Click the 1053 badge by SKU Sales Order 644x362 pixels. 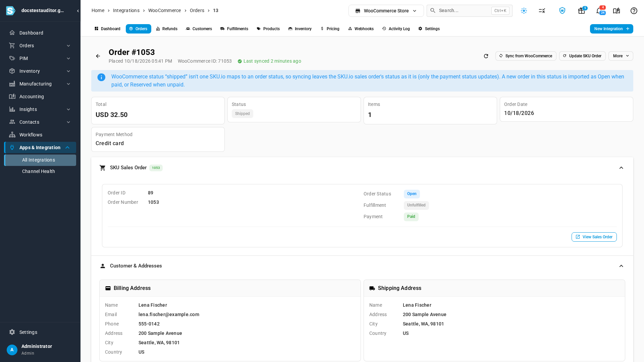pyautogui.click(x=156, y=168)
